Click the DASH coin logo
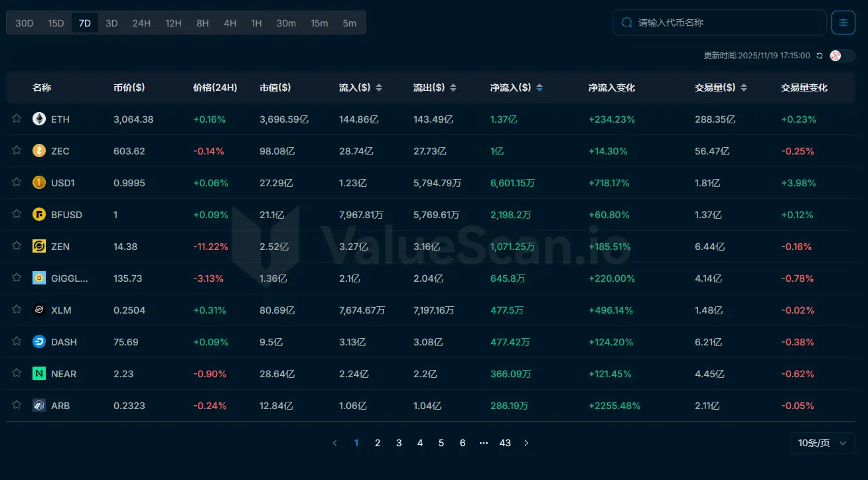 [x=39, y=342]
